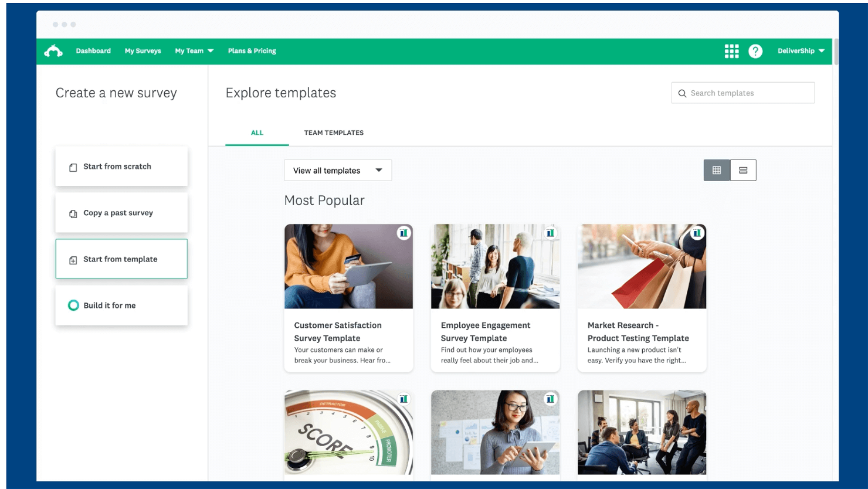Click the page scrollbar on the right edge
868x489 pixels.
(x=836, y=52)
